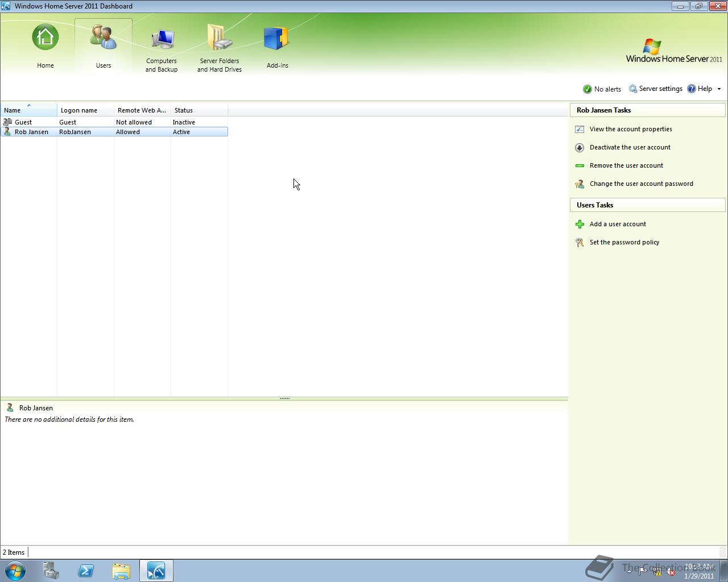Click the Deactivate down-arrow icon

[x=580, y=147]
